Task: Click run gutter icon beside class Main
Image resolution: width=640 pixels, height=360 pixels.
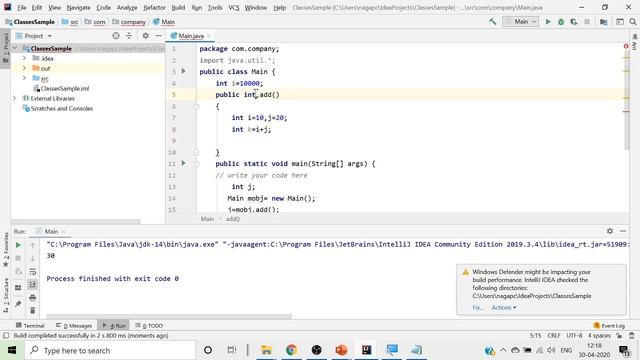Action: [x=184, y=71]
